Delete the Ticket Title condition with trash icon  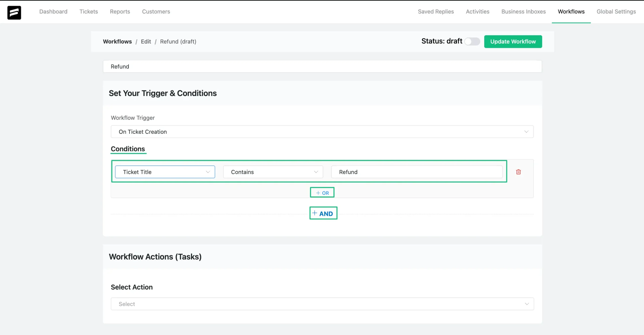(x=518, y=172)
